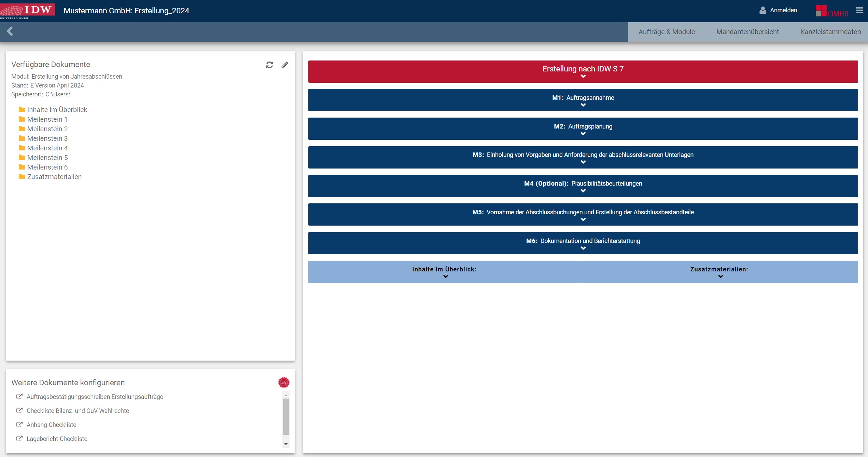Open the Zusatzmaterialien folder
This screenshot has width=868, height=457.
pos(54,177)
